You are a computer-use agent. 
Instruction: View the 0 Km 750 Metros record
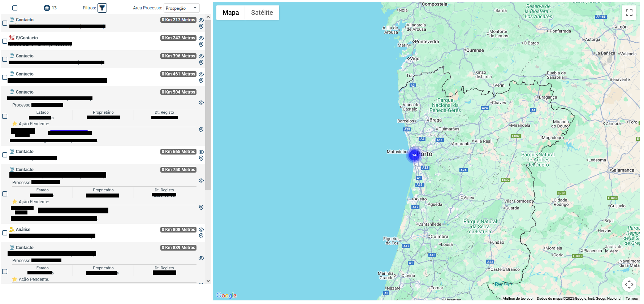pyautogui.click(x=201, y=181)
